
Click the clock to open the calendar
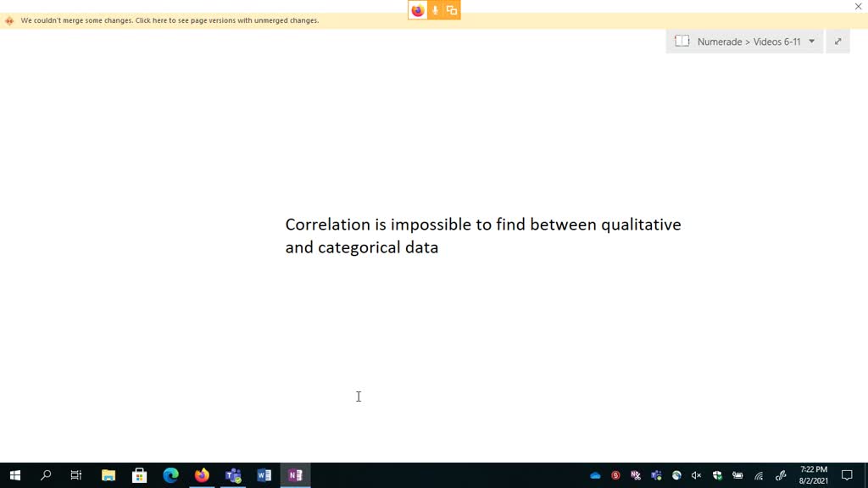812,475
